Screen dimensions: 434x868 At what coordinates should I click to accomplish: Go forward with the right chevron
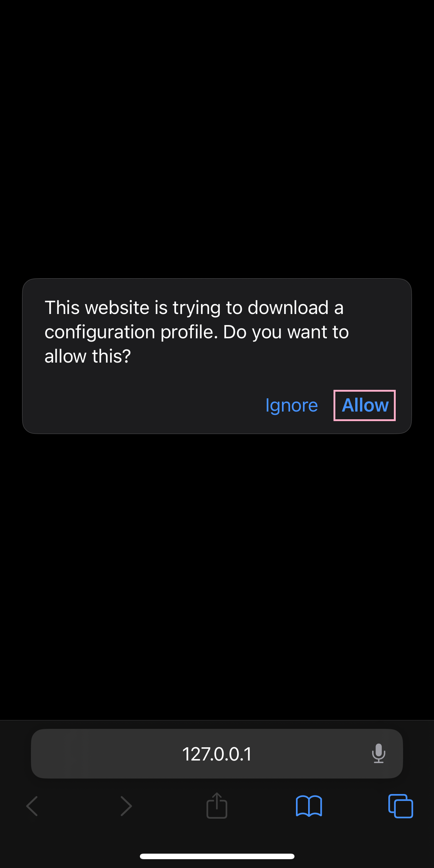[x=126, y=806]
